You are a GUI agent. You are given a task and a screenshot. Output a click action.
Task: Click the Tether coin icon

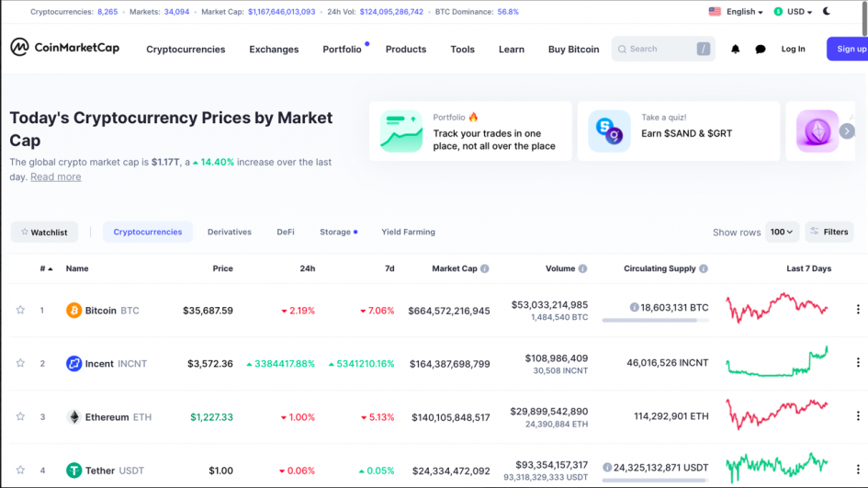click(73, 471)
